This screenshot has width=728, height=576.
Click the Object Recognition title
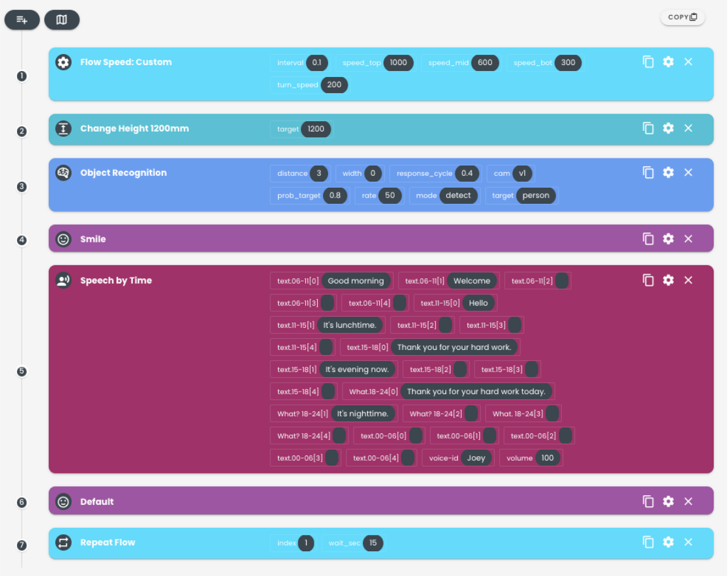coord(124,173)
